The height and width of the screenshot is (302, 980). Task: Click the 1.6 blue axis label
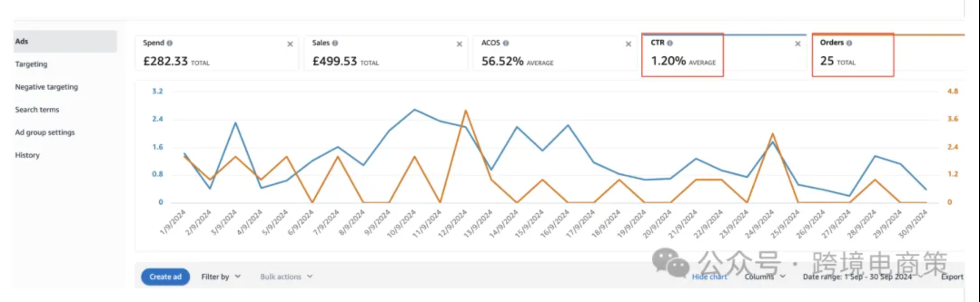157,147
